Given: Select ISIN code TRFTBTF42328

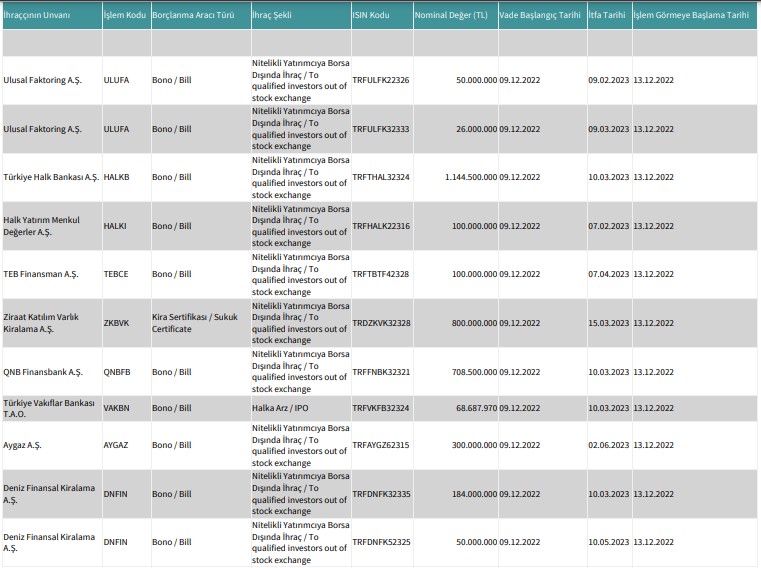Looking at the screenshot, I should coord(381,274).
